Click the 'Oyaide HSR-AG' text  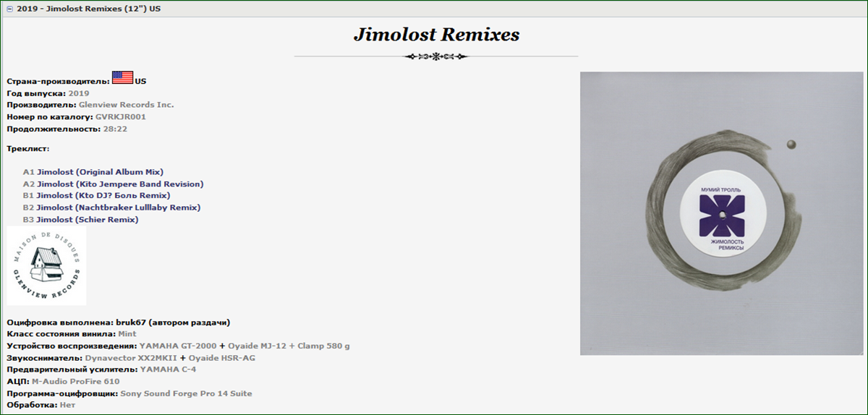(222, 357)
